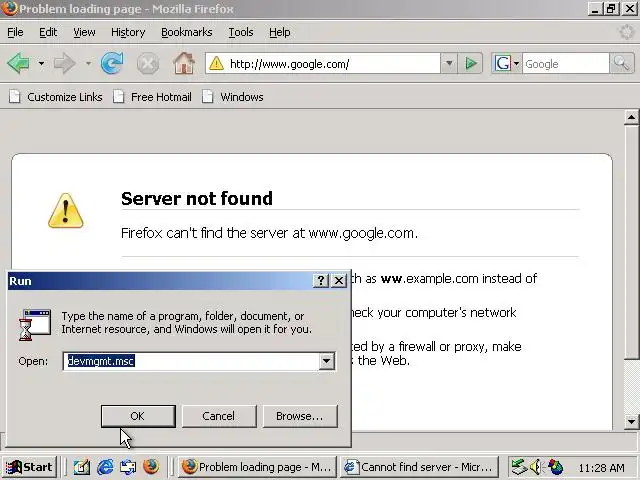Open the History menu
This screenshot has width=640, height=480.
tap(128, 32)
